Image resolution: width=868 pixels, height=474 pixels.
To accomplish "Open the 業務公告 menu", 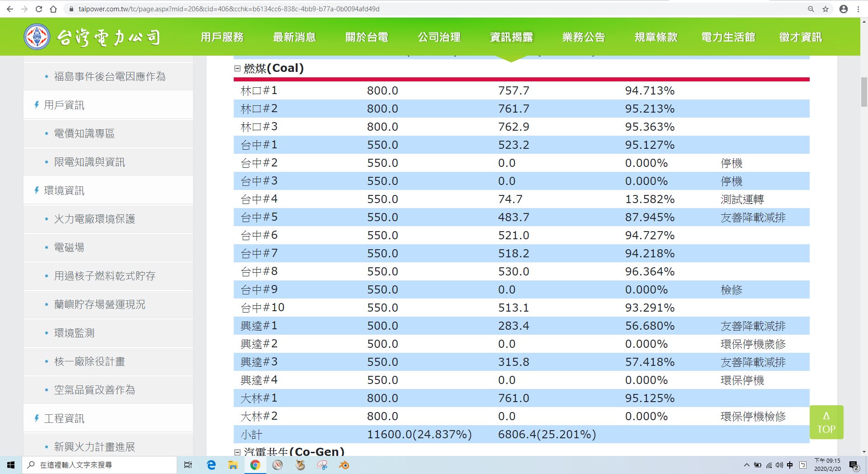I will pyautogui.click(x=584, y=37).
